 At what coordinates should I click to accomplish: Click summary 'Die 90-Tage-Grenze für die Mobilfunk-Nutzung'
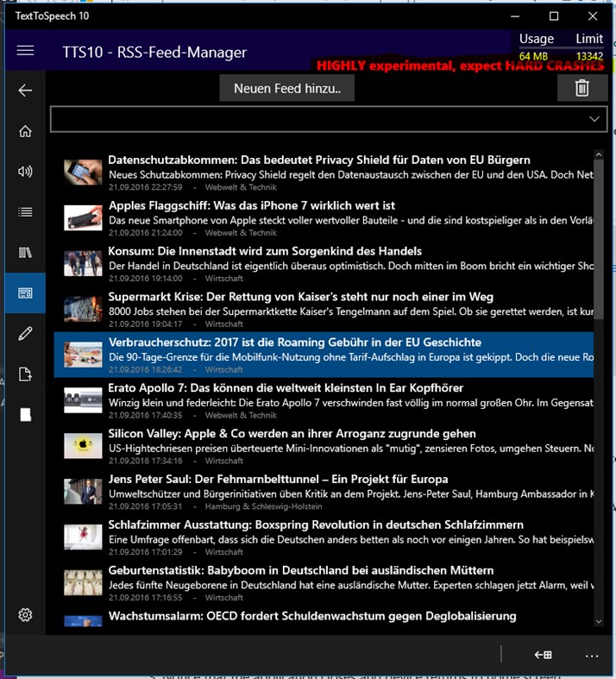350,357
